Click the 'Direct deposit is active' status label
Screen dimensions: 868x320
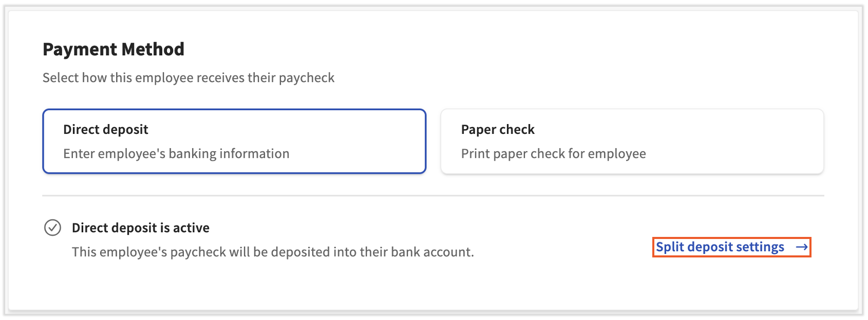[x=140, y=228]
